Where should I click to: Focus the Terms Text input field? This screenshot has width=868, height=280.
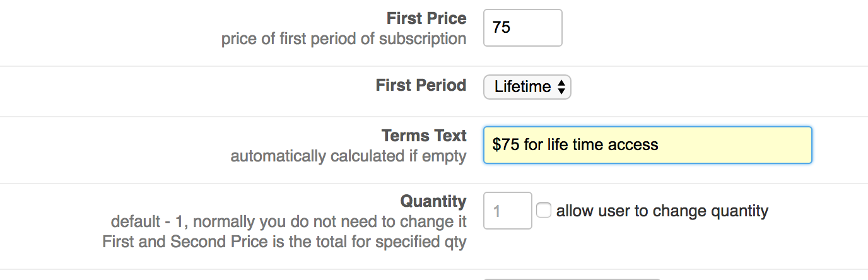pos(647,145)
